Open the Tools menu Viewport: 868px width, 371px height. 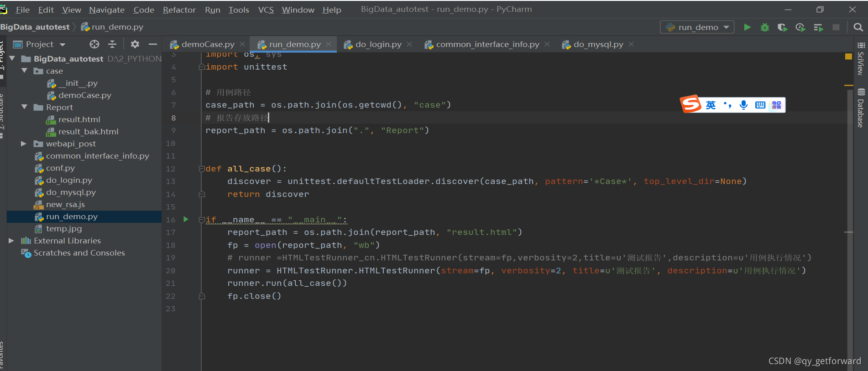[x=239, y=10]
